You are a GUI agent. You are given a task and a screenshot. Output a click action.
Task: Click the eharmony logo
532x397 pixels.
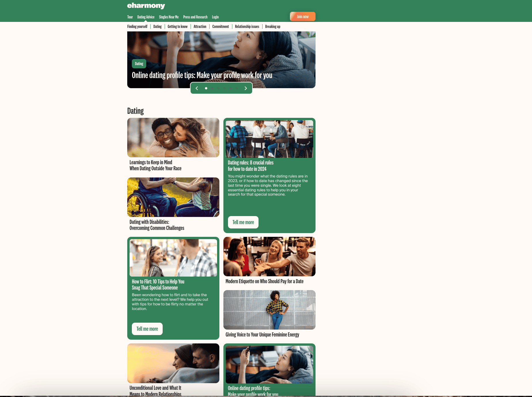(146, 6)
